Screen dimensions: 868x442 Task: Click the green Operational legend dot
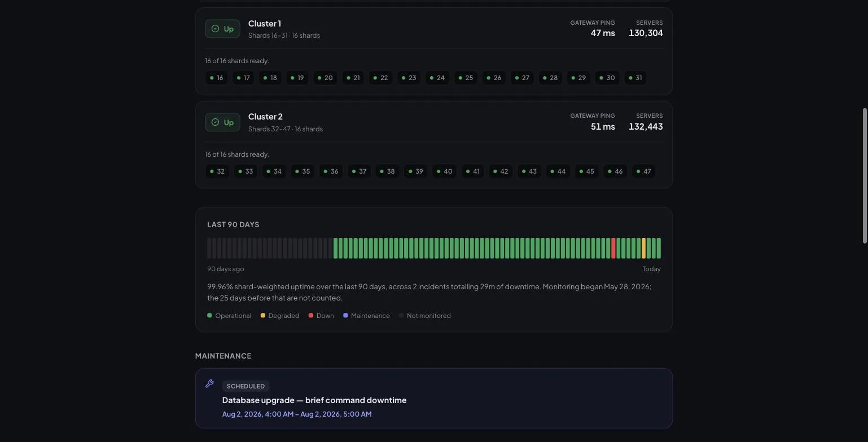[209, 316]
